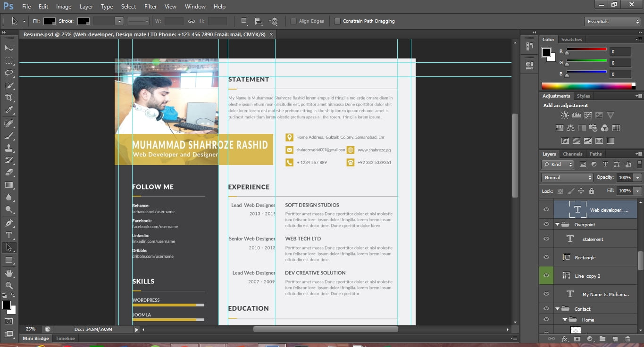Hide the statement text layer

[x=546, y=239]
